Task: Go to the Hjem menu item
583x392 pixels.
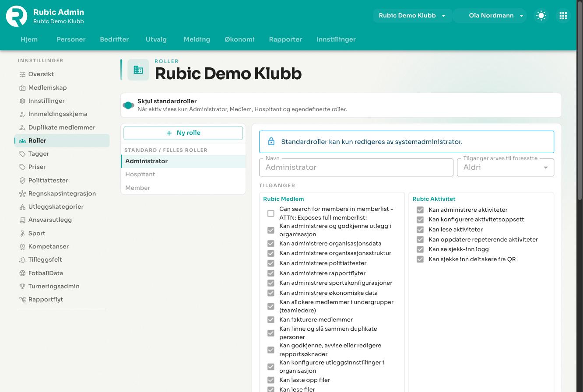Action: coord(29,39)
